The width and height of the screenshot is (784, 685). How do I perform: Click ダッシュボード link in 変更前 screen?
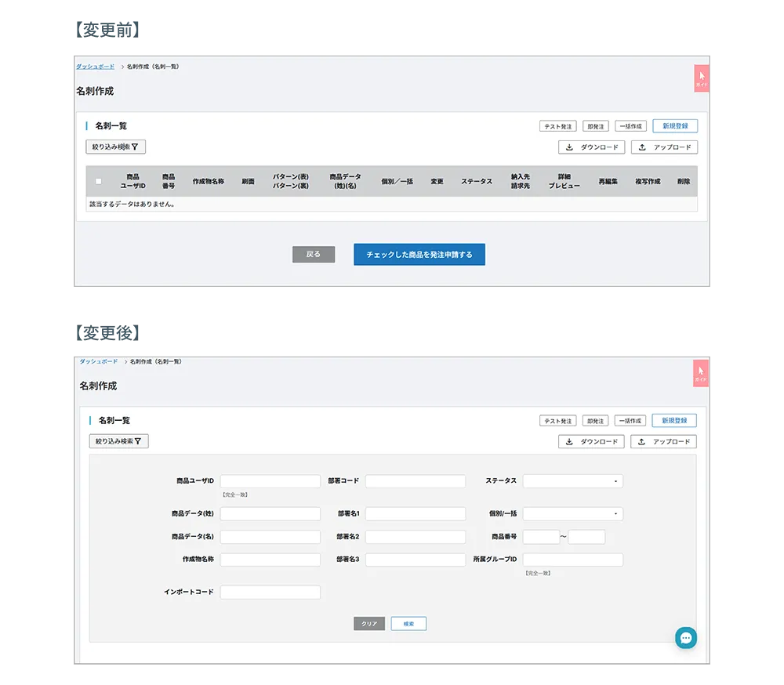96,67
